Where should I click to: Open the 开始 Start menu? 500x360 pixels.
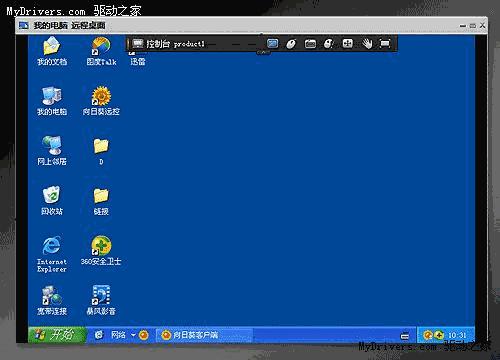(57, 334)
